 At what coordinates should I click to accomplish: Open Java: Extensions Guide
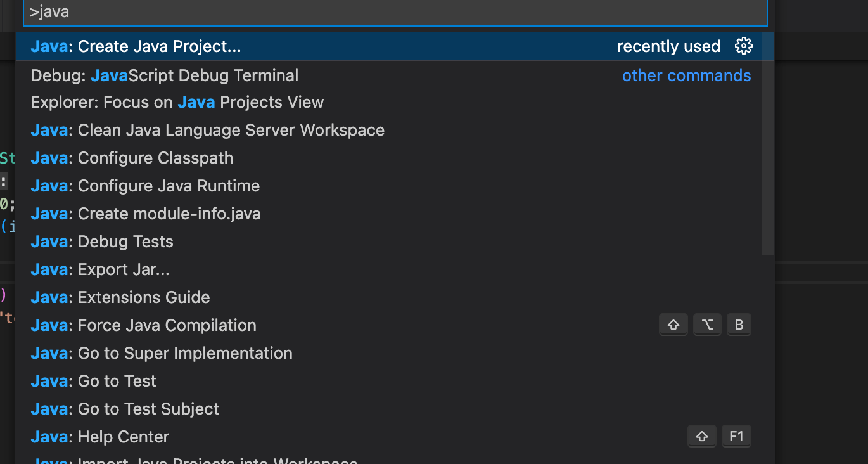tap(120, 297)
